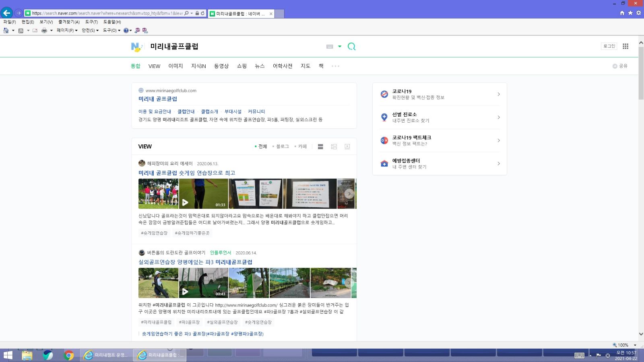Select the 통합 search tab

pos(136,66)
